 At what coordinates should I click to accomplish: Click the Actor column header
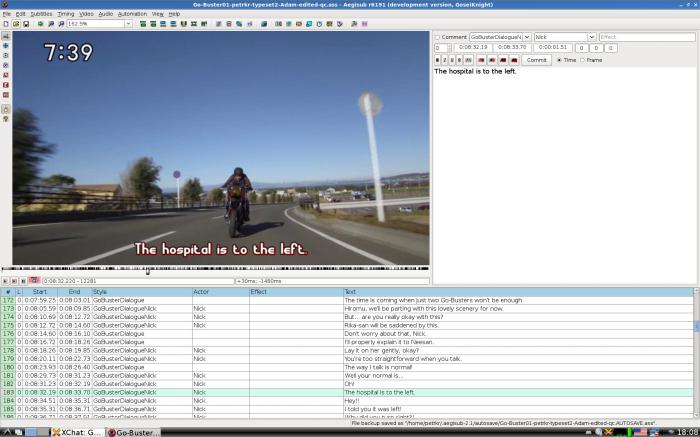coord(221,292)
